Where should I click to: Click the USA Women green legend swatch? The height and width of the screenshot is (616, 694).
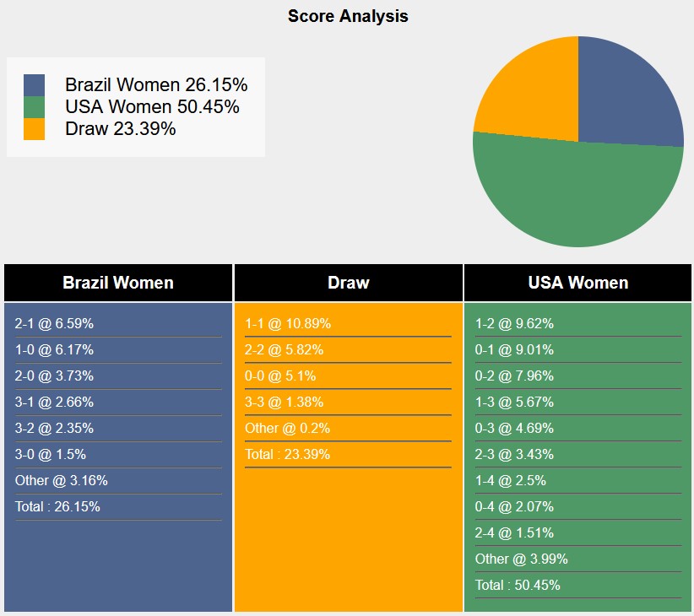coord(35,107)
